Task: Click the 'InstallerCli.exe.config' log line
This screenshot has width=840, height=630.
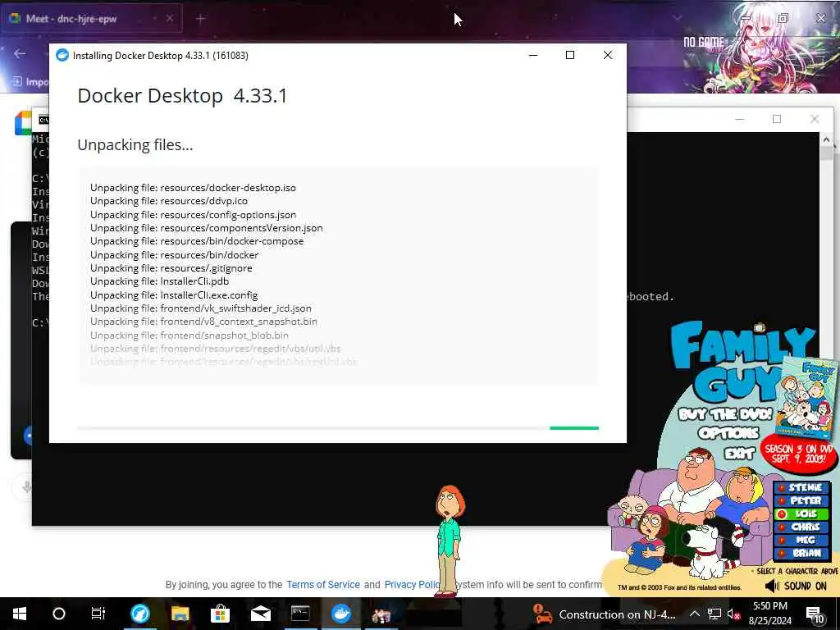Action: click(x=174, y=294)
